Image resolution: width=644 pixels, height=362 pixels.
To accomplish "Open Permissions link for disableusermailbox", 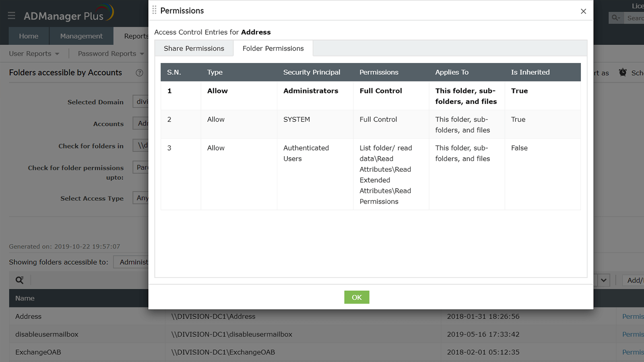I will pos(633,334).
